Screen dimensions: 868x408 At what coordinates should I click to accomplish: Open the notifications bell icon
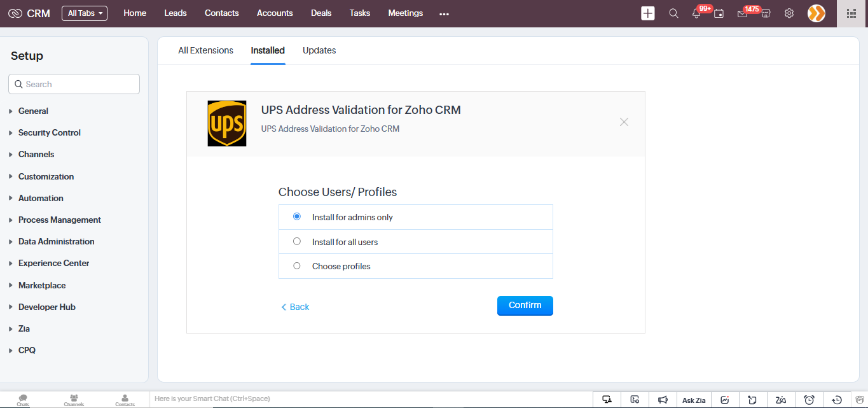point(696,13)
